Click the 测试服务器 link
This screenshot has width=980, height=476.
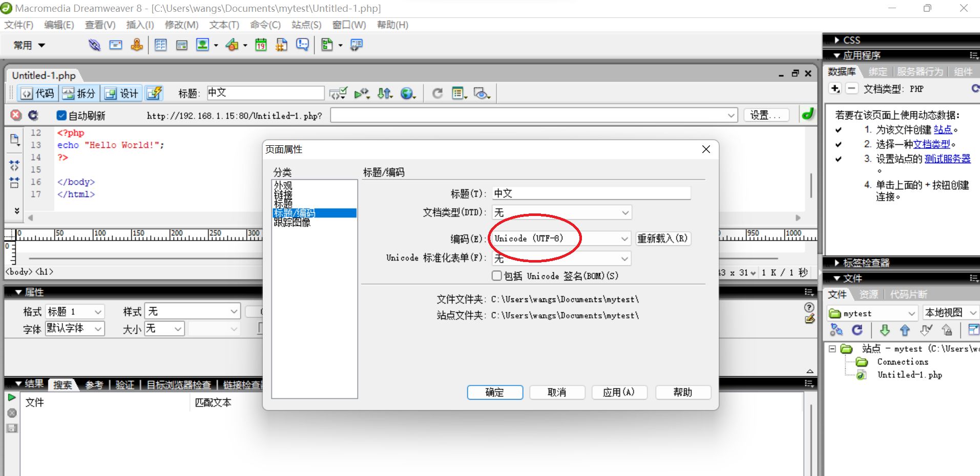pos(947,159)
